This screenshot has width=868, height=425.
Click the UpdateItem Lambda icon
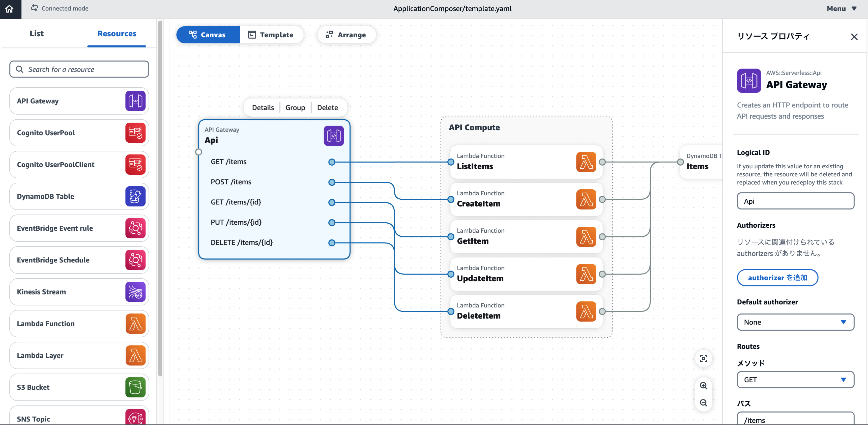coord(586,274)
